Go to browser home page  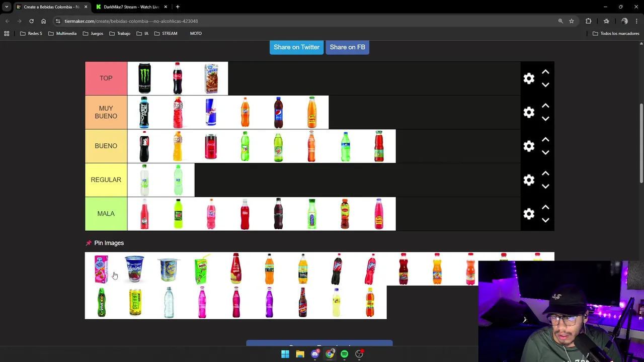43,21
